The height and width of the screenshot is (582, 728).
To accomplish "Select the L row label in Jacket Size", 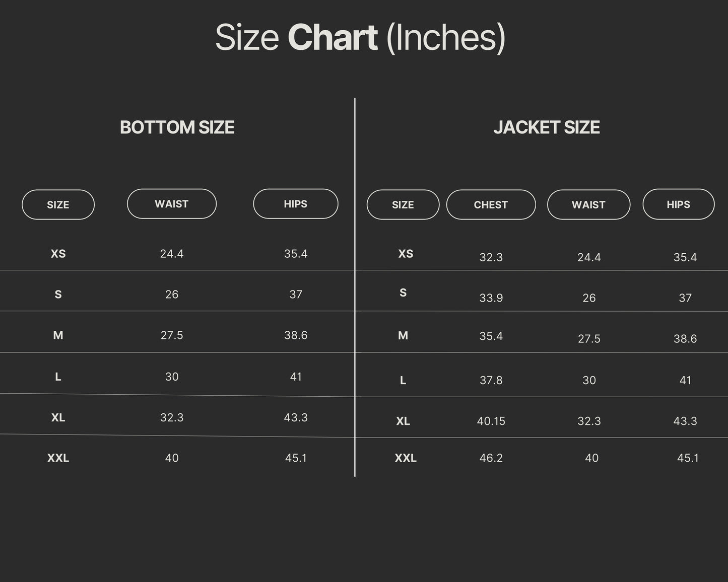I will [403, 380].
